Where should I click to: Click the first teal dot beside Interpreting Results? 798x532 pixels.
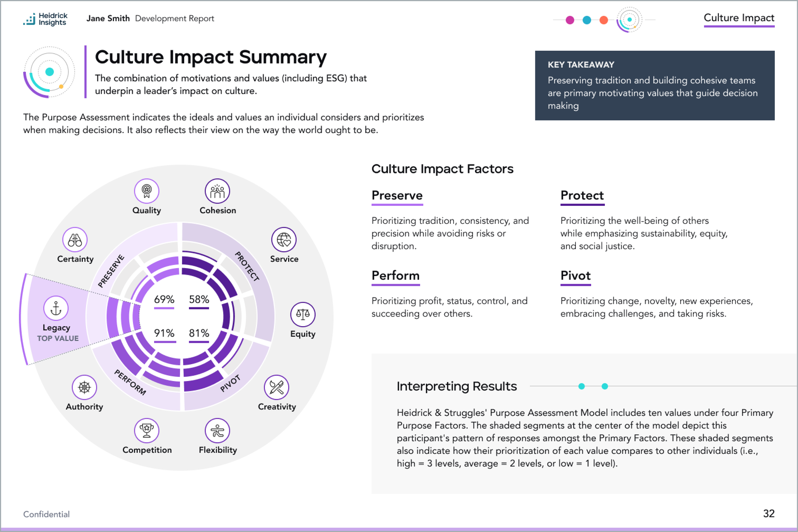(582, 386)
